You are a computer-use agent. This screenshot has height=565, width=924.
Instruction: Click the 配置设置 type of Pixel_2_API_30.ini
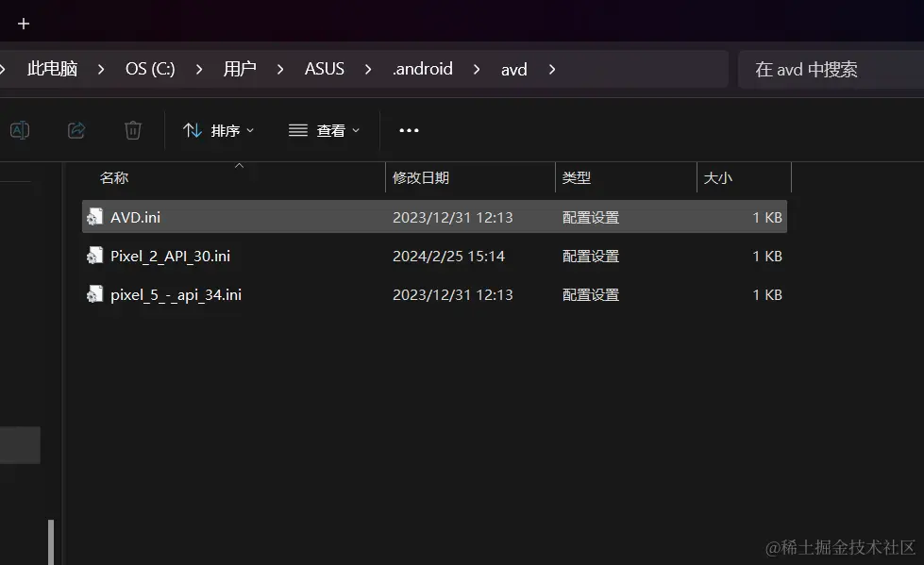tap(591, 257)
